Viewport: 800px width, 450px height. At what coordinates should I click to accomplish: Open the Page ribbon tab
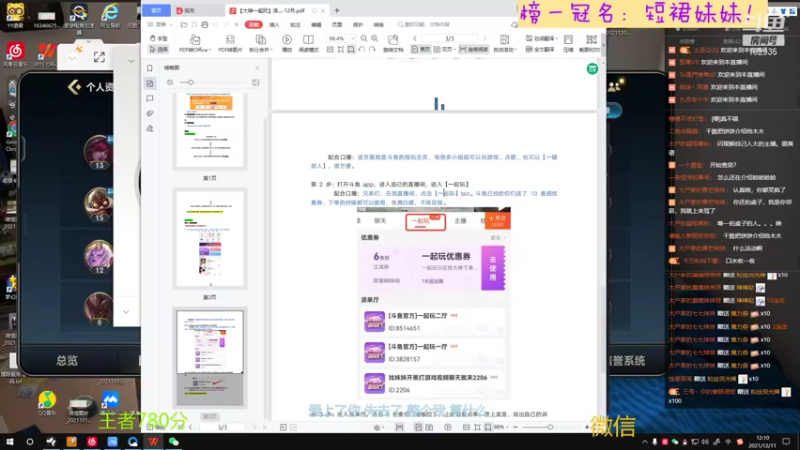point(337,24)
